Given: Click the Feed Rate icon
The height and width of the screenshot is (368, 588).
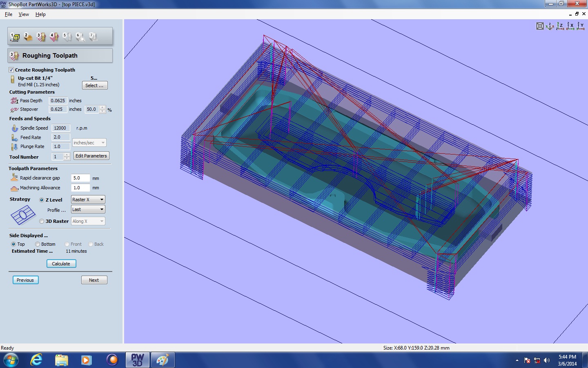Looking at the screenshot, I should 15,137.
